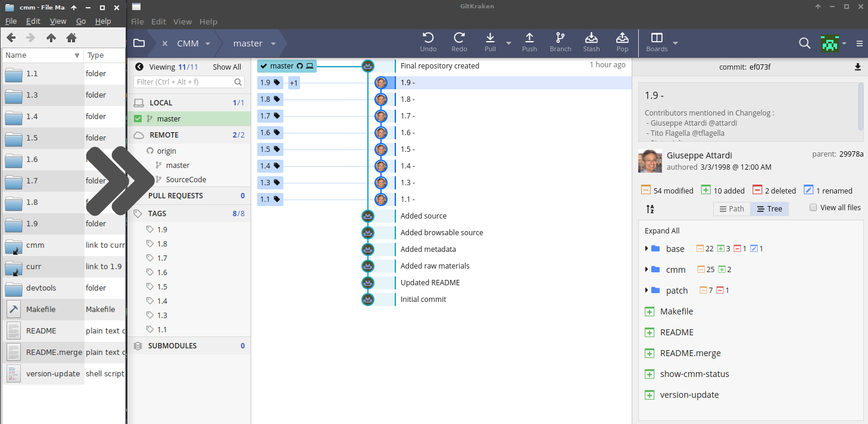This screenshot has width=868, height=424.
Task: Select Final repository created commit
Action: (x=440, y=66)
